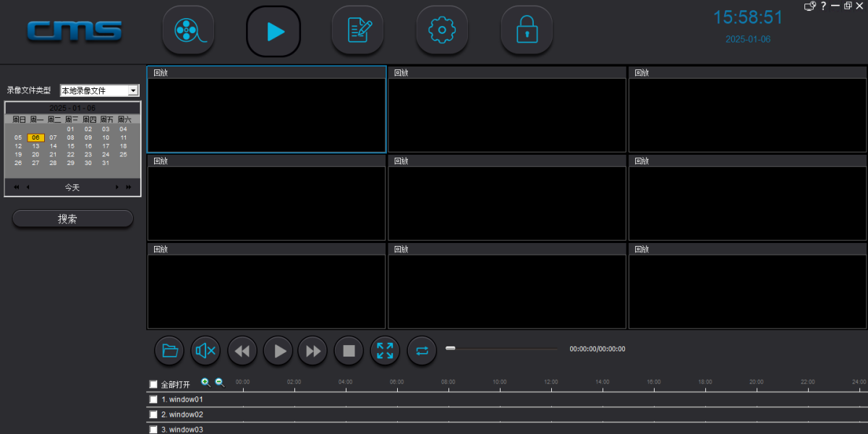Click the loop playback icon
This screenshot has width=868, height=434.
(422, 351)
